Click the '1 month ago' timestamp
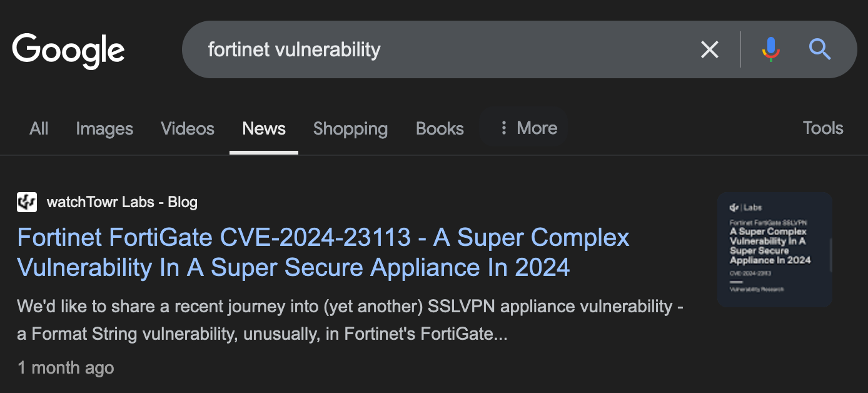 [x=66, y=367]
